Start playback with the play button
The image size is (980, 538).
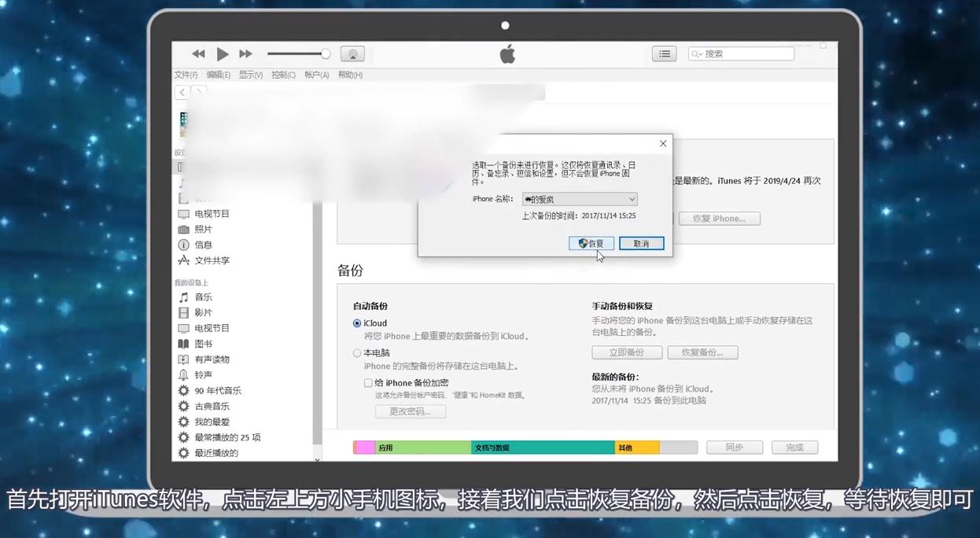pos(223,54)
